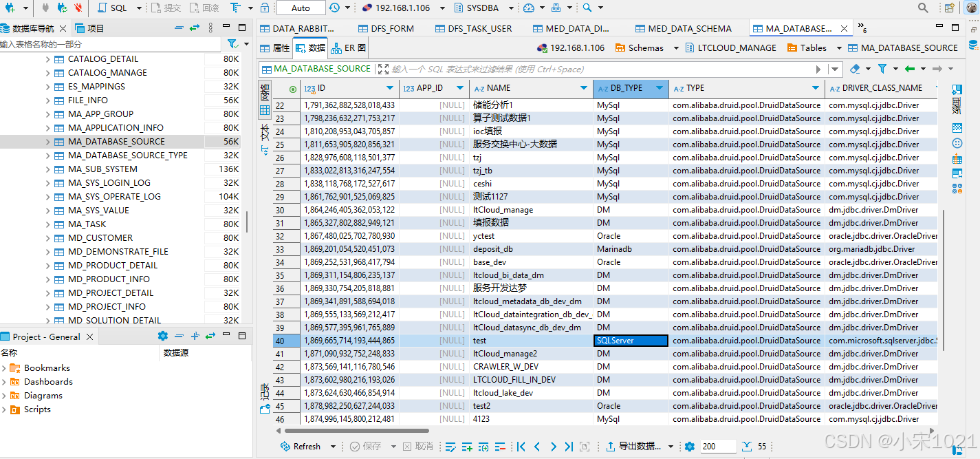Select the Marinadb cell for deposit_db

(631, 249)
